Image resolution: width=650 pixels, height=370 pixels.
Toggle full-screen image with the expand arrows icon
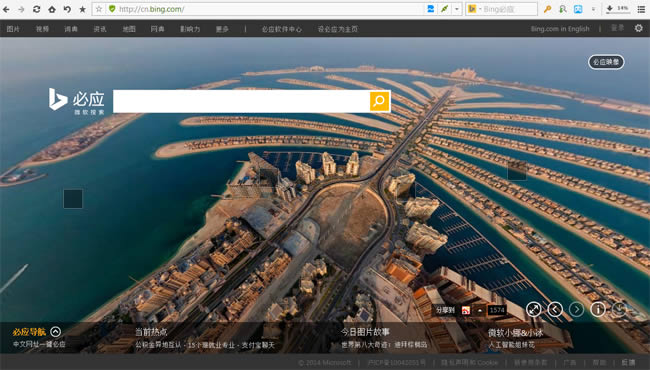pyautogui.click(x=534, y=309)
